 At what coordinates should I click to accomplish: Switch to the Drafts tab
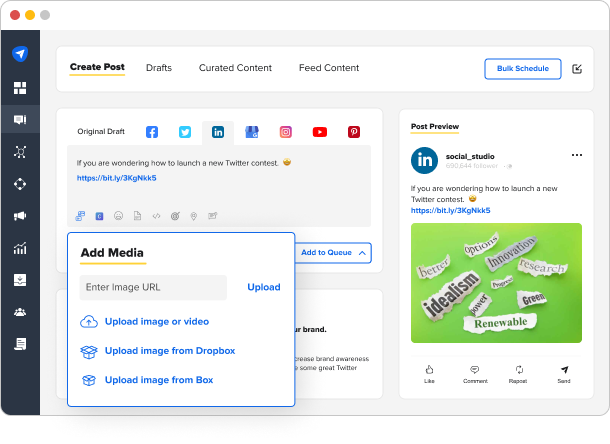pos(158,68)
